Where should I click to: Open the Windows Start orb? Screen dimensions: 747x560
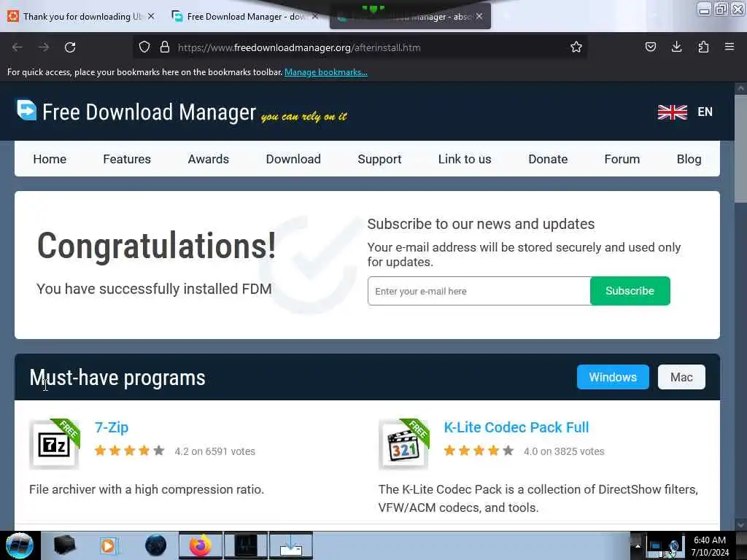coord(19,545)
